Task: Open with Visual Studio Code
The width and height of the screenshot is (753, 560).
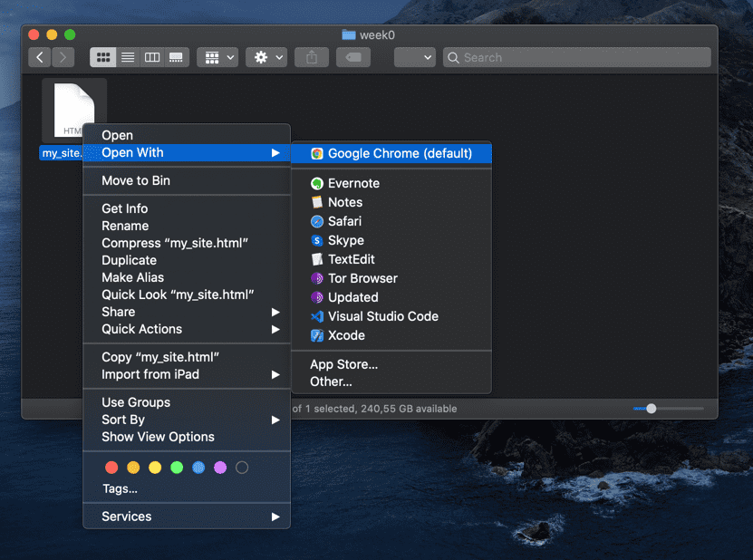Action: coord(391,316)
